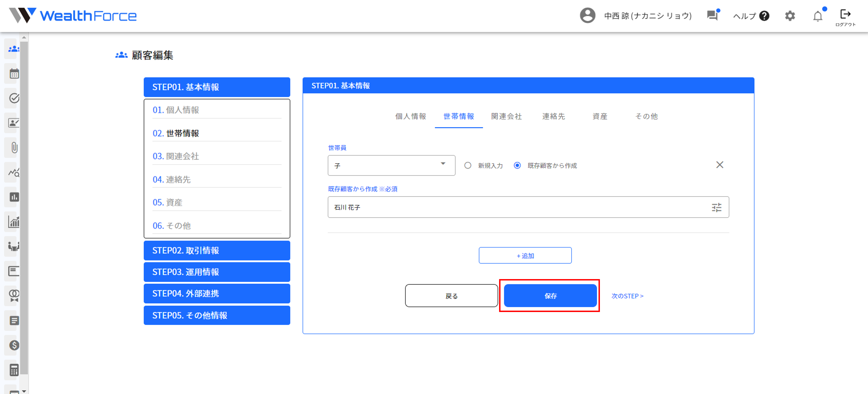868x394 pixels.
Task: Open the help question mark icon
Action: [764, 16]
